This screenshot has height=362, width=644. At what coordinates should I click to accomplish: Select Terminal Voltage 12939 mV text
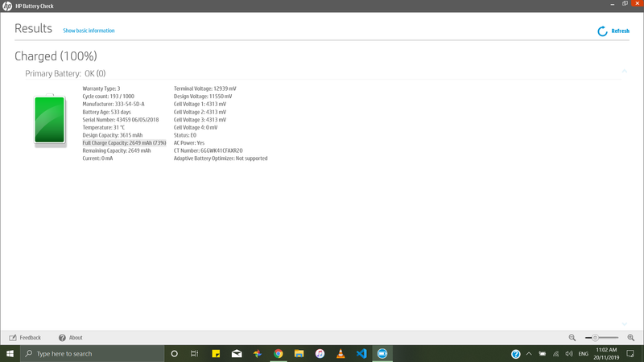pyautogui.click(x=205, y=88)
